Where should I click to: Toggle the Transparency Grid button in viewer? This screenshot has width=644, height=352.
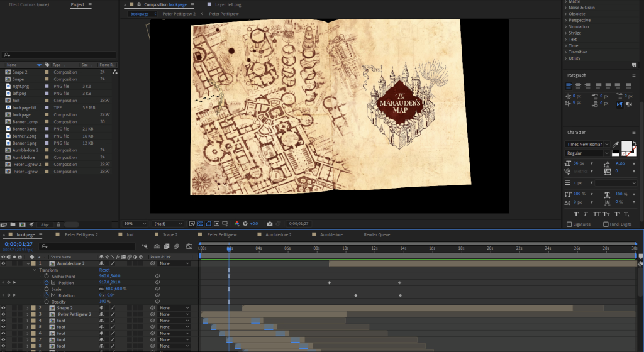[x=200, y=224]
